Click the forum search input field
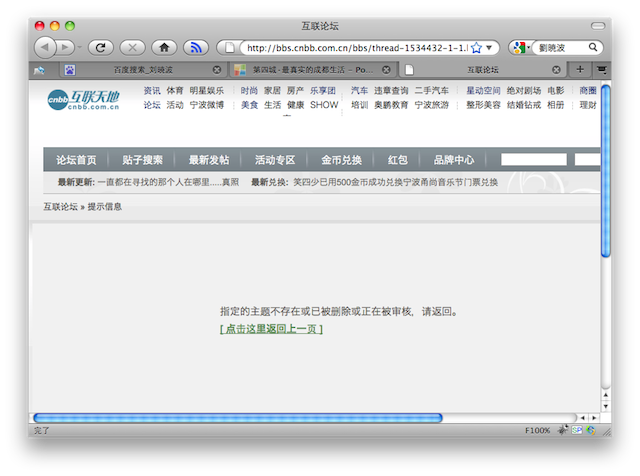This screenshot has width=640, height=476. coord(533,160)
